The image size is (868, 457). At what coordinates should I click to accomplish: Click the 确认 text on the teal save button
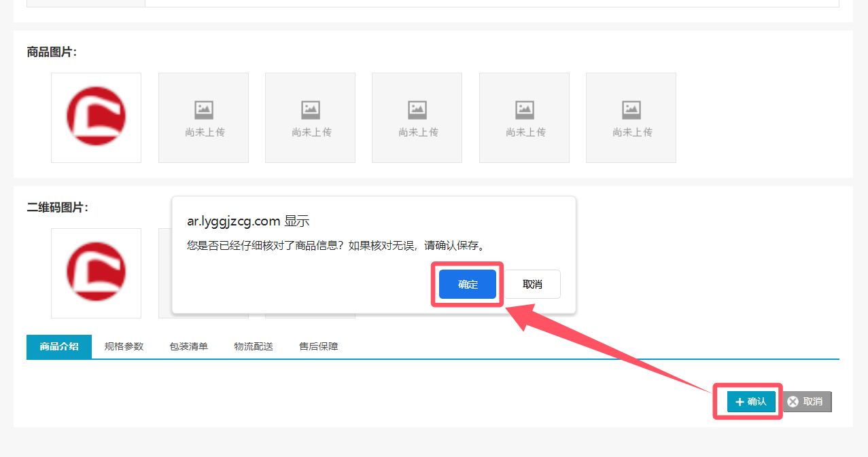(x=757, y=402)
